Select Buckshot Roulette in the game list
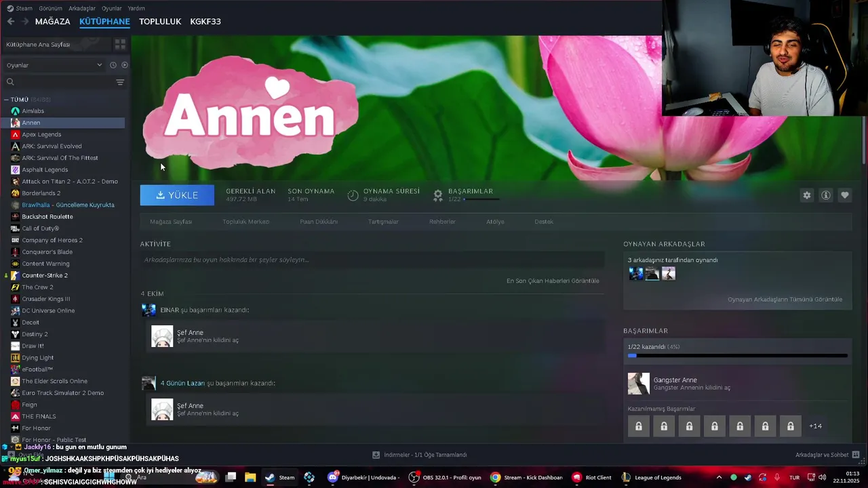Viewport: 868px width, 488px height. pos(47,217)
